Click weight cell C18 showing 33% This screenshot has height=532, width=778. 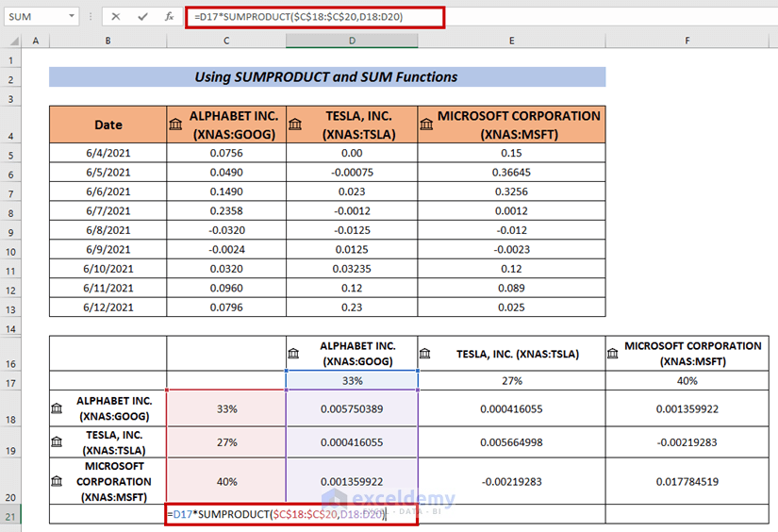pos(226,409)
